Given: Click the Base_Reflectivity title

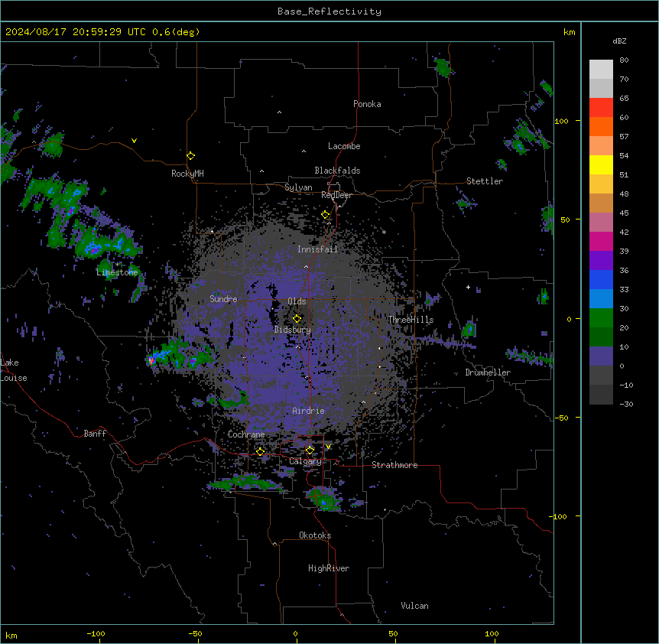Looking at the screenshot, I should (329, 11).
